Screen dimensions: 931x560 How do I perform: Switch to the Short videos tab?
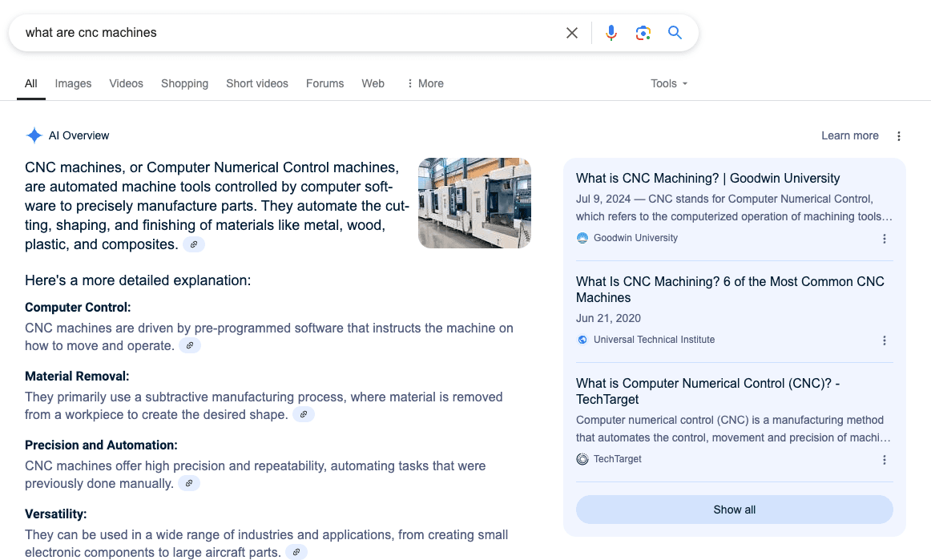[x=256, y=83]
